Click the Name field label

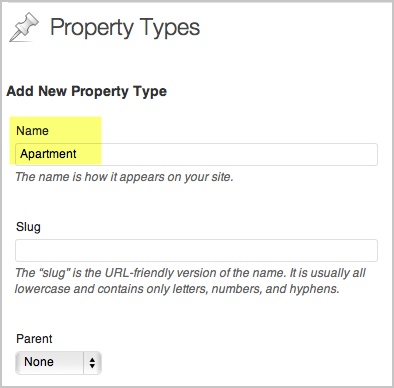(32, 131)
